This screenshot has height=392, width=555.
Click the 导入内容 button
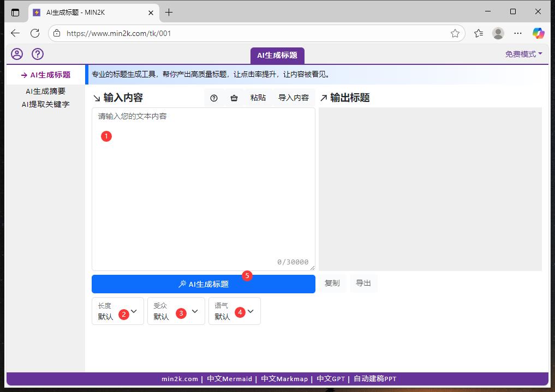tap(293, 98)
